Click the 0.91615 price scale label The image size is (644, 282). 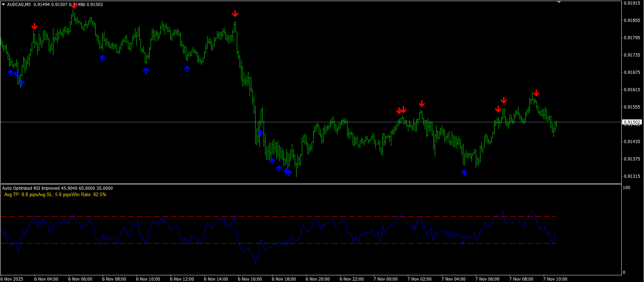(x=632, y=89)
